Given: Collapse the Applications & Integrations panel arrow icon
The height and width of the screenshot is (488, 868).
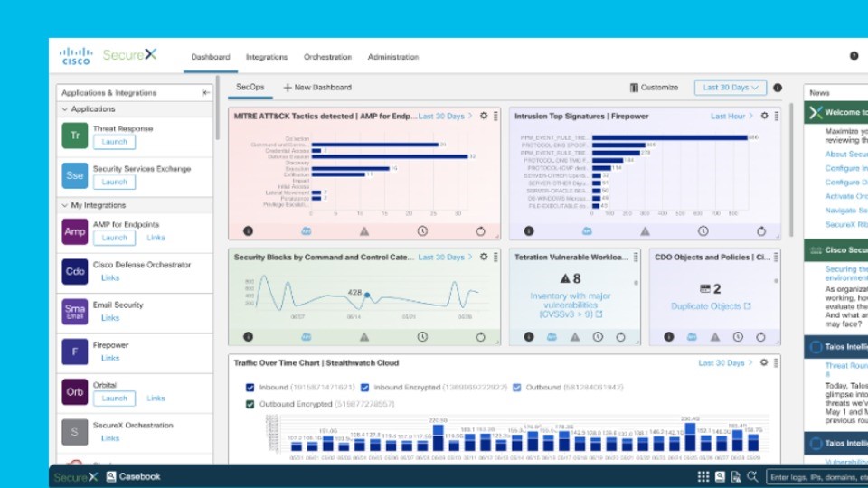Looking at the screenshot, I should 205,92.
